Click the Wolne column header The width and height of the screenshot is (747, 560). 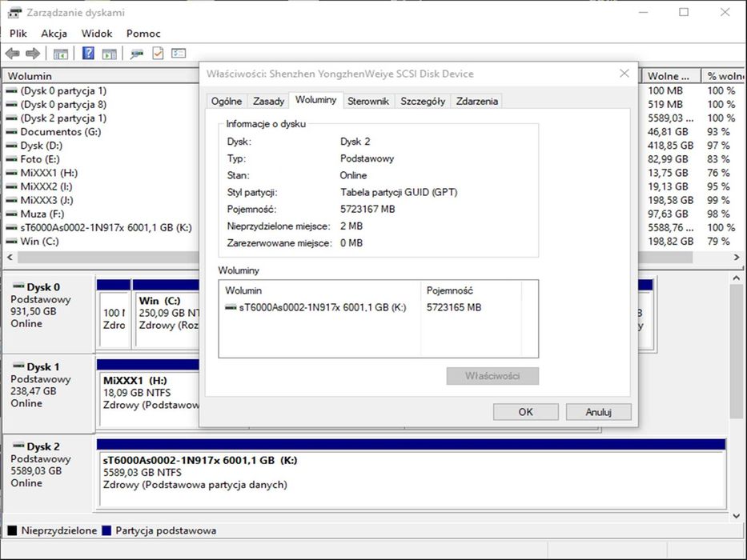click(671, 76)
